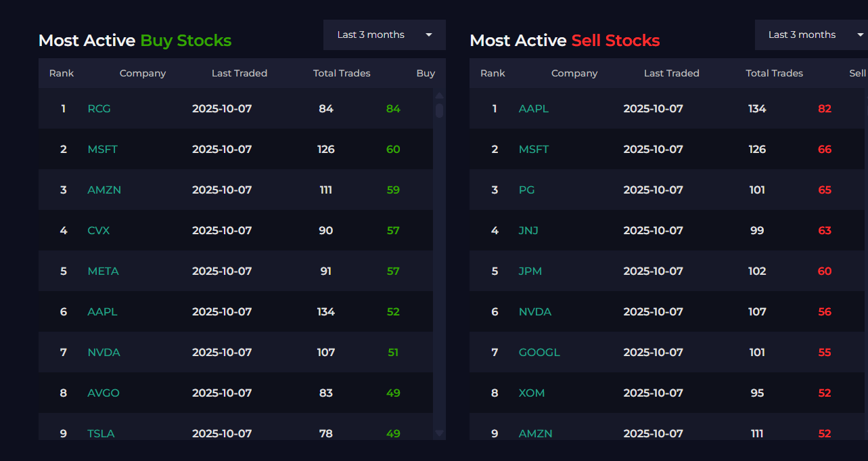This screenshot has height=461, width=868.
Task: Open META company link
Action: point(103,271)
